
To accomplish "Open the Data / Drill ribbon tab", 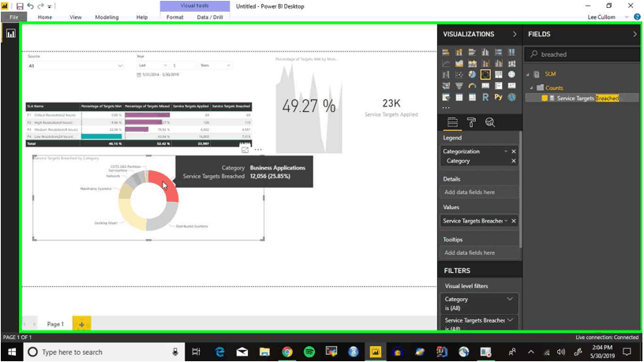I will pyautogui.click(x=210, y=17).
